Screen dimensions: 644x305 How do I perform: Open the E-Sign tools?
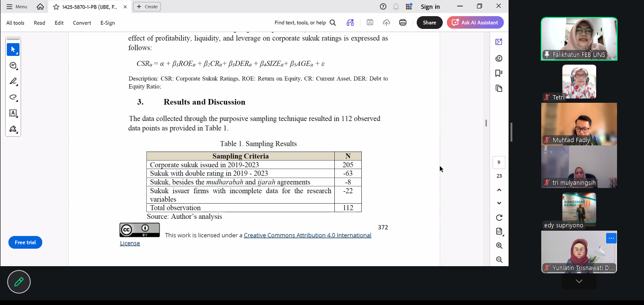tap(107, 23)
